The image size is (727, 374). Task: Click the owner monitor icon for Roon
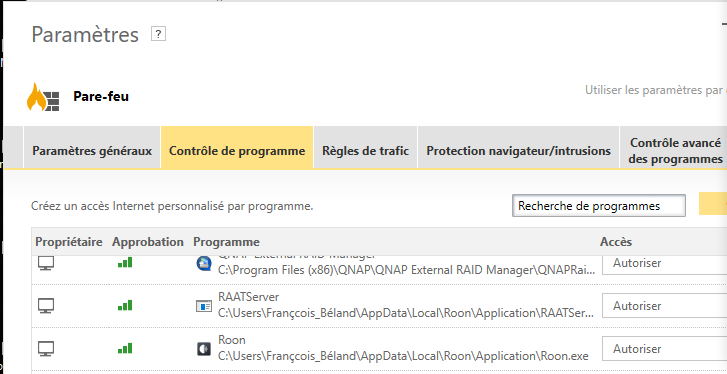pyautogui.click(x=45, y=349)
